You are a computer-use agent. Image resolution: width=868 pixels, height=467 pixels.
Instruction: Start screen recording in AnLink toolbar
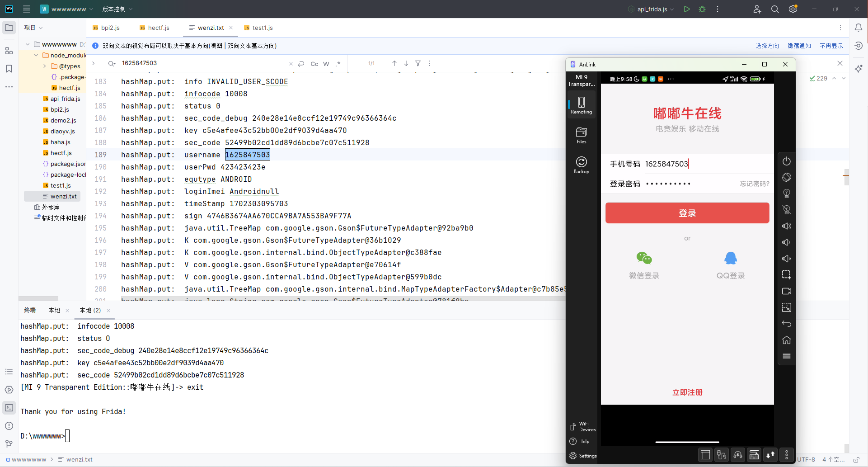tap(787, 291)
